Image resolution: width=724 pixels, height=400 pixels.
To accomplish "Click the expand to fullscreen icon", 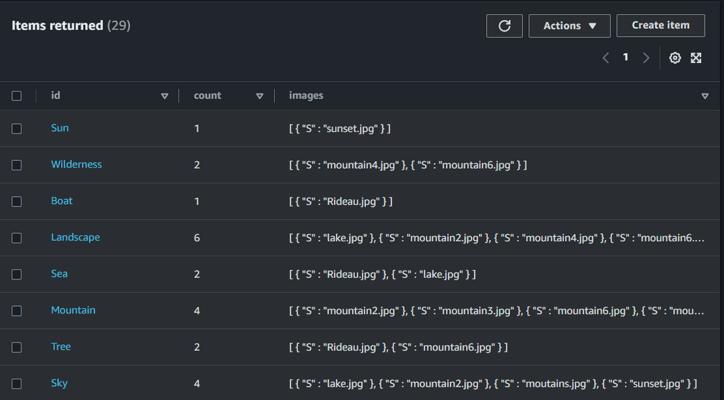I will point(696,58).
